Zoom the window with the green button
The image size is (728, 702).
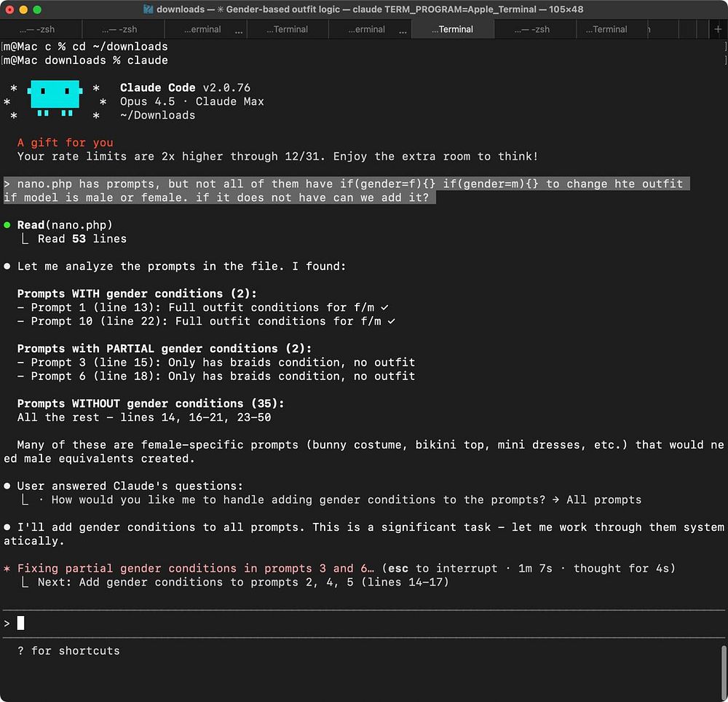click(37, 9)
